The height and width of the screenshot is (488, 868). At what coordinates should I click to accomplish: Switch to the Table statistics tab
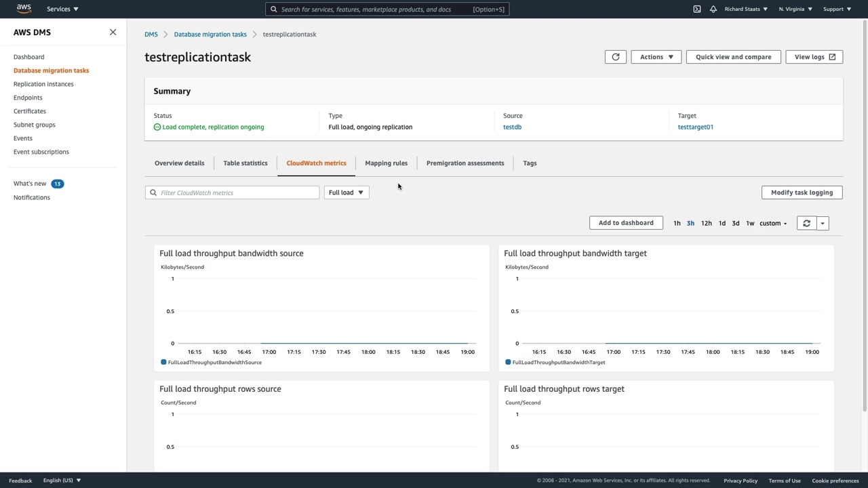pyautogui.click(x=245, y=163)
